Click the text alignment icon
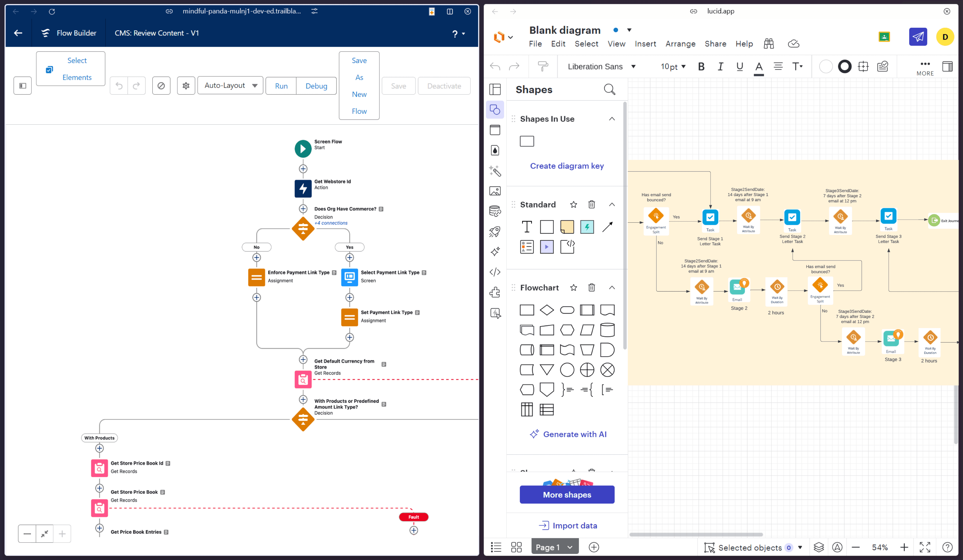 point(778,67)
